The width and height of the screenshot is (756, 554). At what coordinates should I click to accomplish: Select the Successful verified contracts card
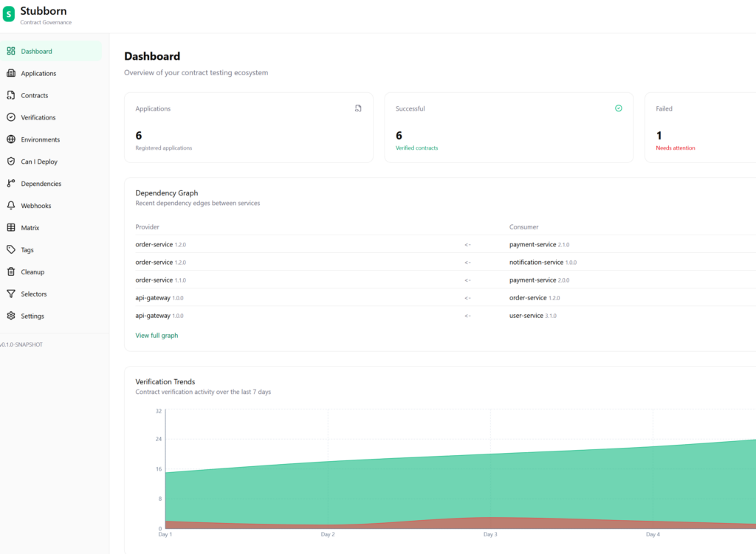coord(509,128)
